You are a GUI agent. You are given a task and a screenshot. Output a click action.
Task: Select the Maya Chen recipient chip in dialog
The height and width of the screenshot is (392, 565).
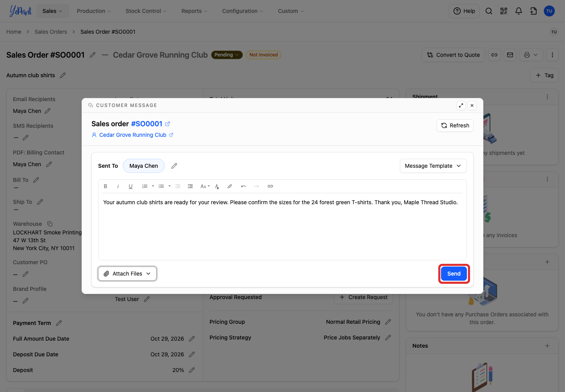tap(144, 166)
